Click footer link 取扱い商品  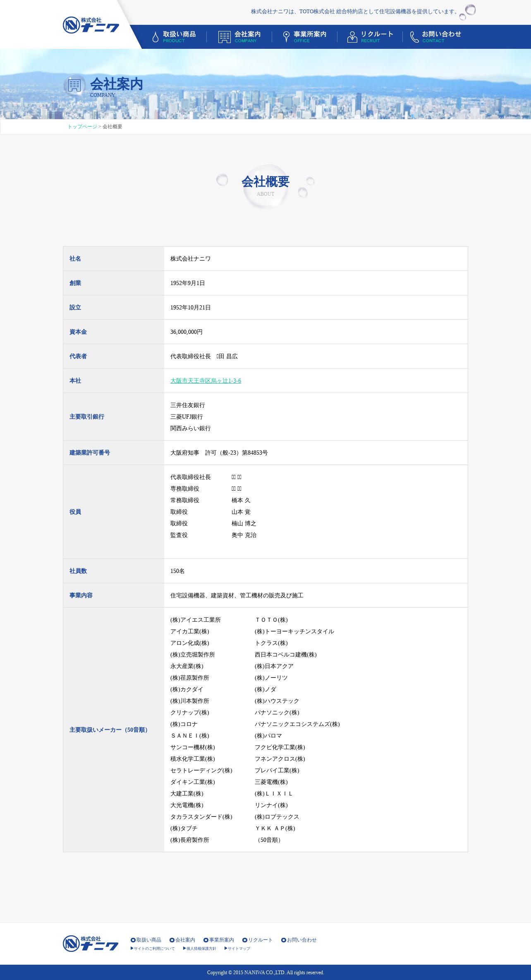[x=146, y=940]
